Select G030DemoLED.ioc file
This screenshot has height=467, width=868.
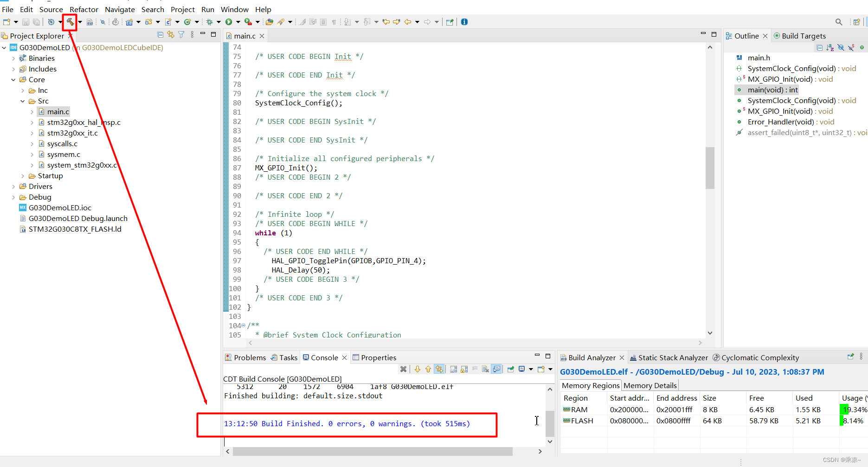coord(55,208)
